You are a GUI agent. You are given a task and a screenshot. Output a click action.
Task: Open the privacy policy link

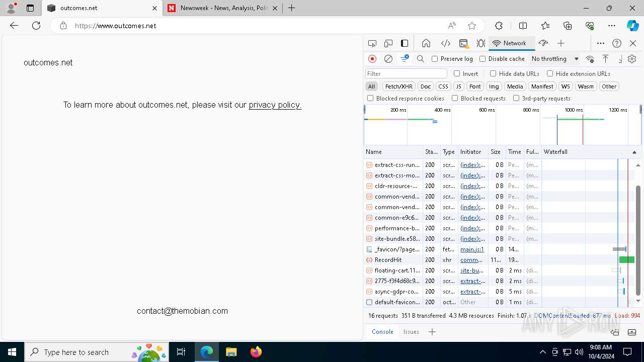[275, 105]
